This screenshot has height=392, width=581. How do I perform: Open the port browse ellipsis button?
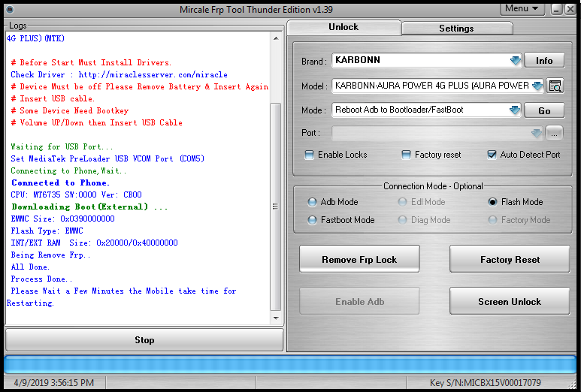click(x=554, y=133)
